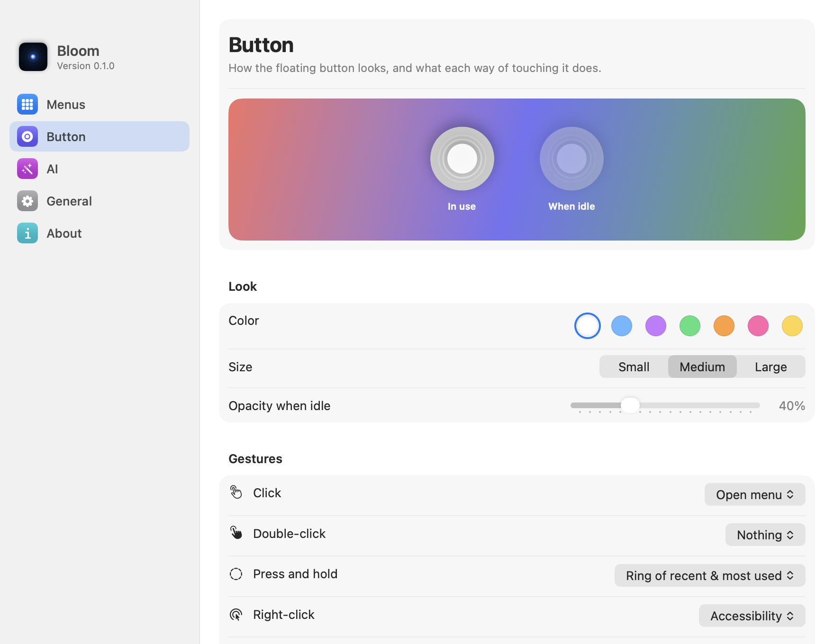Click the In use button preview
This screenshot has width=834, height=644.
point(462,159)
